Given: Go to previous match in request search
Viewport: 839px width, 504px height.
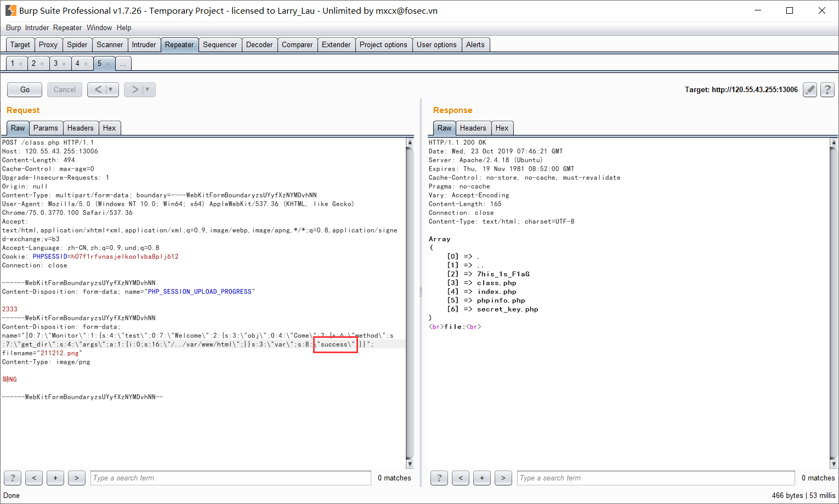Looking at the screenshot, I should tap(34, 478).
